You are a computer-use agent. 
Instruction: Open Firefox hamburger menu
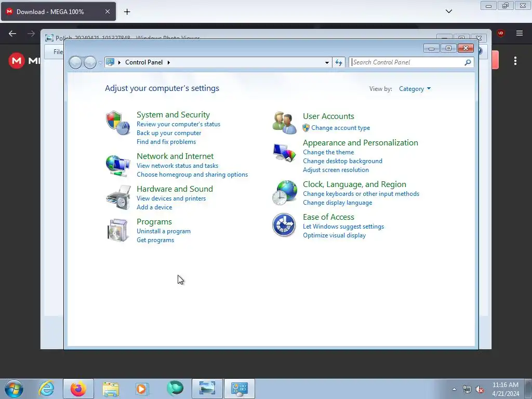[x=520, y=33]
